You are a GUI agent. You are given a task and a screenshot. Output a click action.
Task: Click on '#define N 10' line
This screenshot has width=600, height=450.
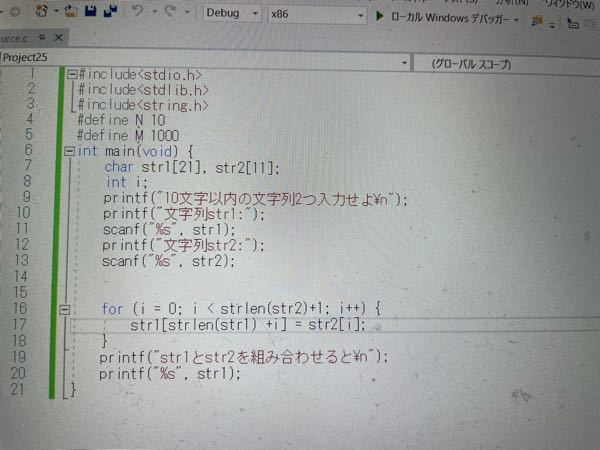(121, 120)
